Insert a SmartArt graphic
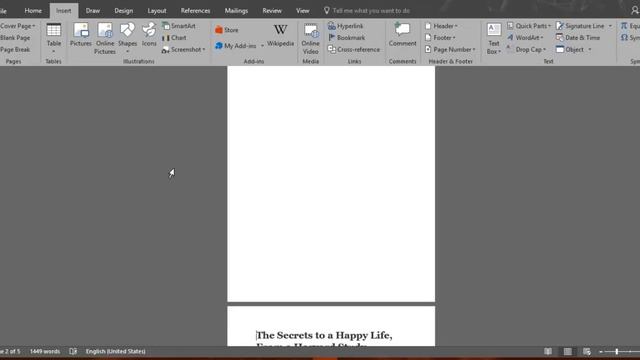 tap(179, 26)
